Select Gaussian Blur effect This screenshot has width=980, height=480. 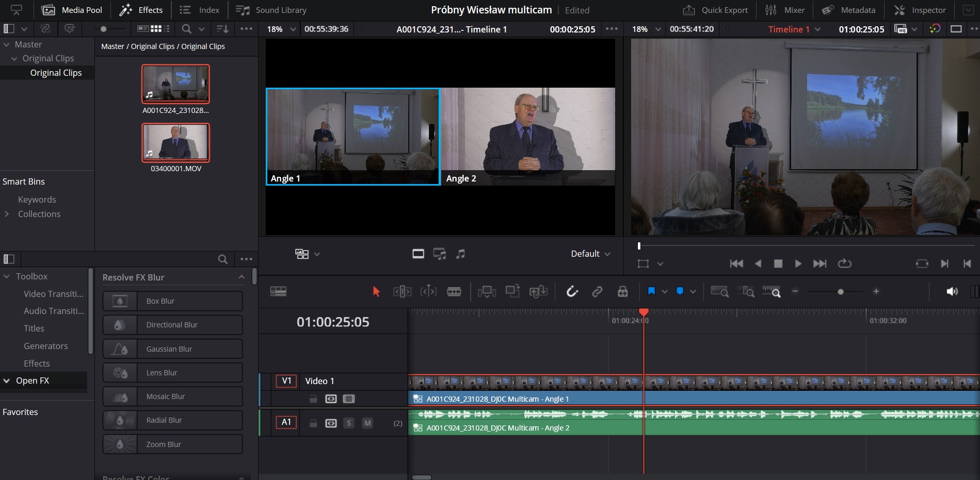[172, 349]
